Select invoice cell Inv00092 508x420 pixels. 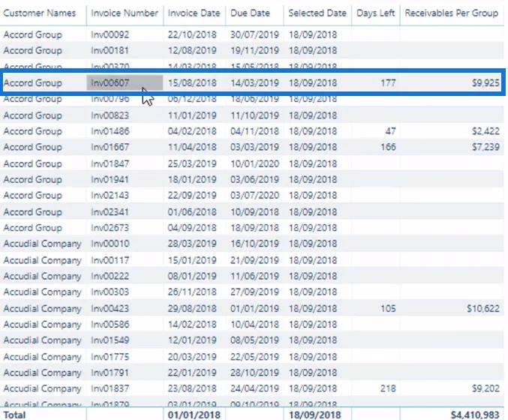coord(110,34)
